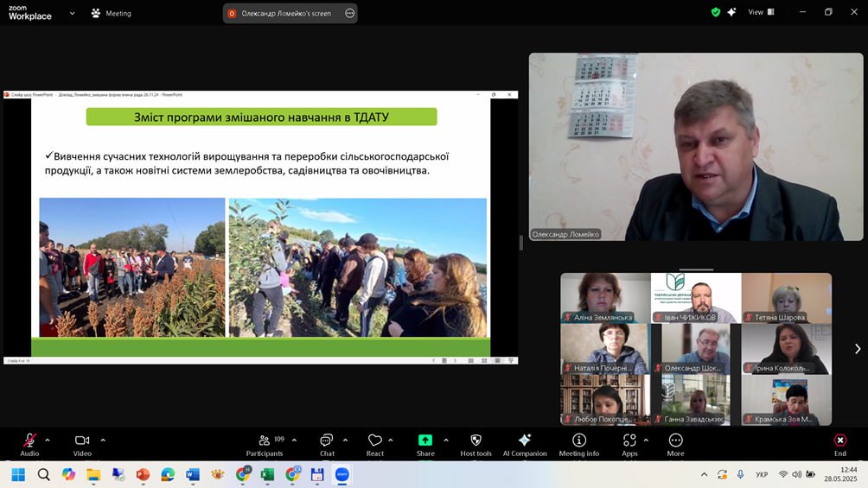Open Windows taskbar Search
The width and height of the screenshot is (868, 488).
pyautogui.click(x=44, y=475)
